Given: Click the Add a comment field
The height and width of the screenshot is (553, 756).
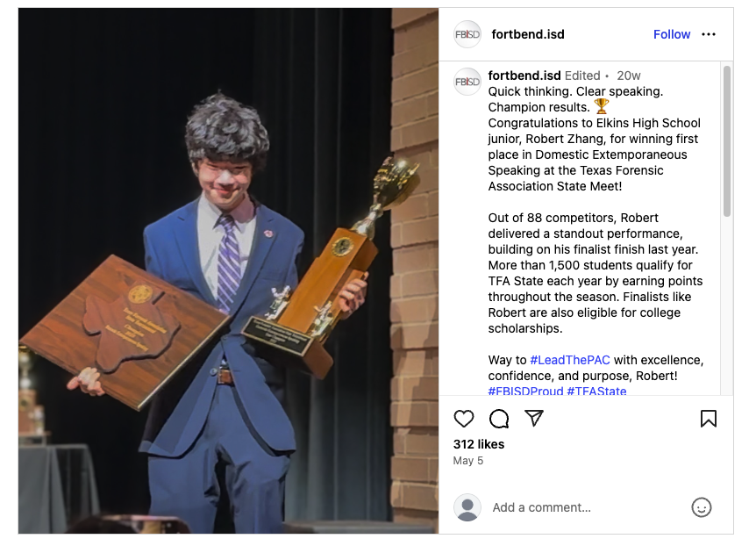Looking at the screenshot, I should pyautogui.click(x=586, y=507).
